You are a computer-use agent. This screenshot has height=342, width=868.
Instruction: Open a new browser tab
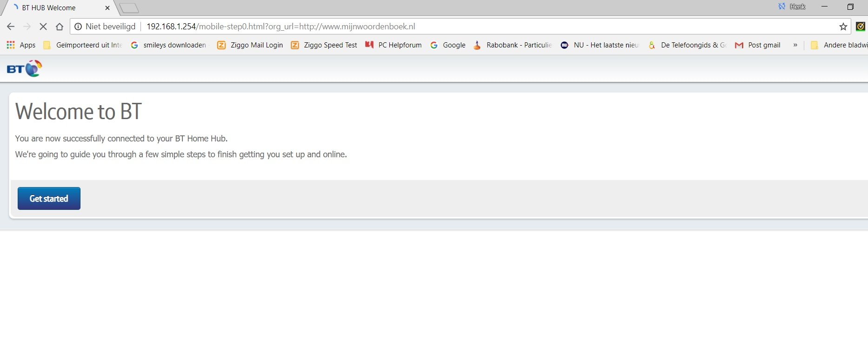coord(129,8)
